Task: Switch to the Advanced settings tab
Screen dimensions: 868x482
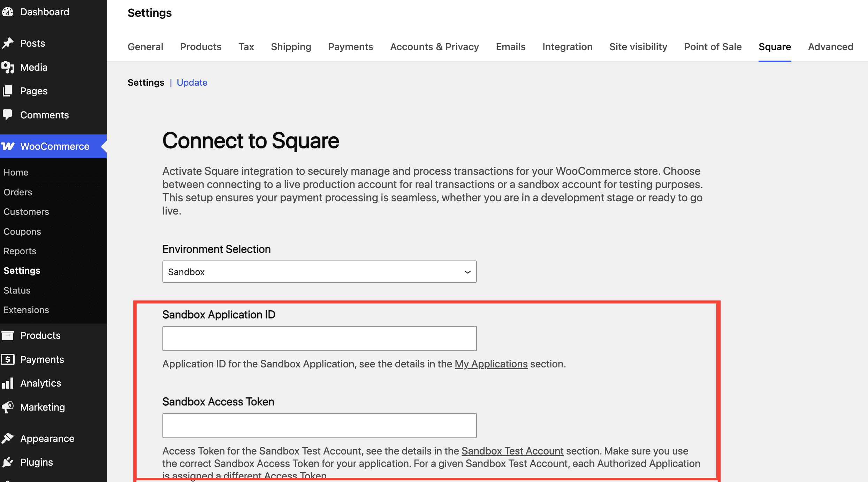Action: [x=830, y=47]
